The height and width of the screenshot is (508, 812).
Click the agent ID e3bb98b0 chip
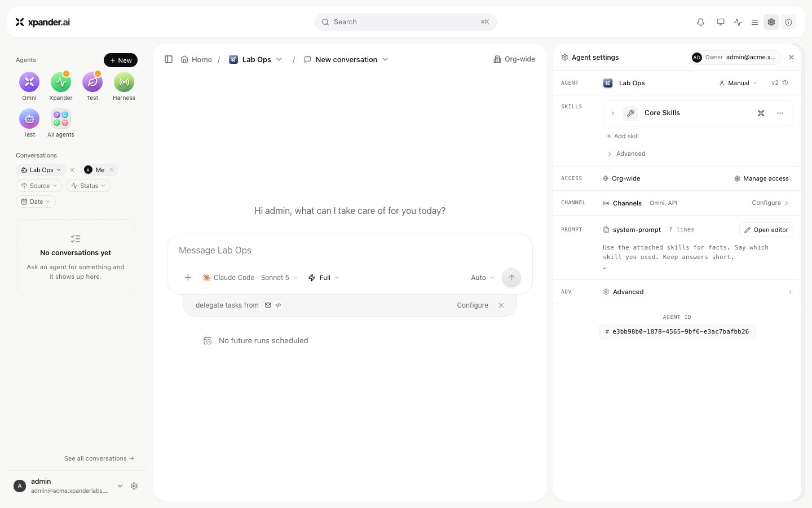pos(677,332)
